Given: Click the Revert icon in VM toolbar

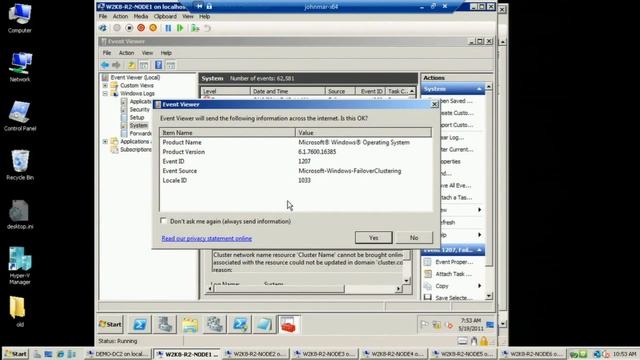Looking at the screenshot, I should tap(207, 28).
